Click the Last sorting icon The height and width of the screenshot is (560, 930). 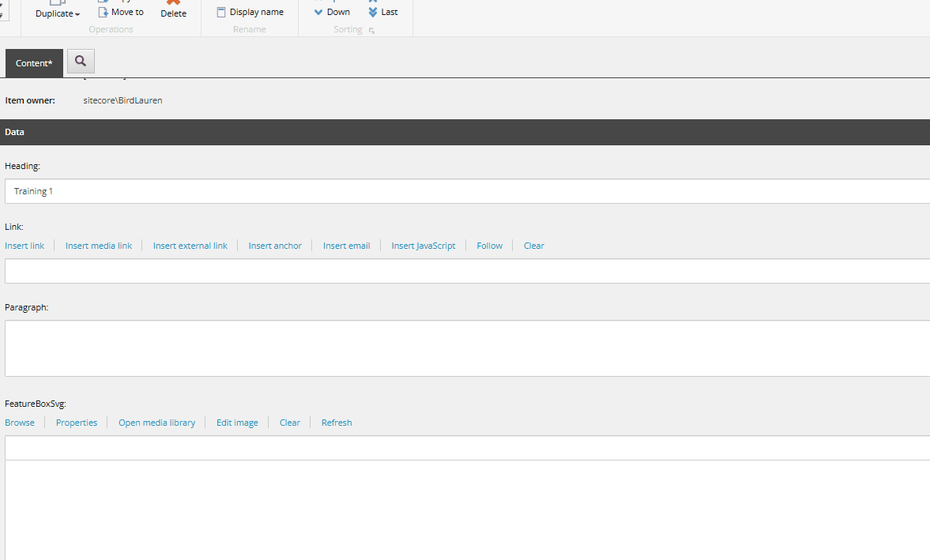(x=373, y=12)
